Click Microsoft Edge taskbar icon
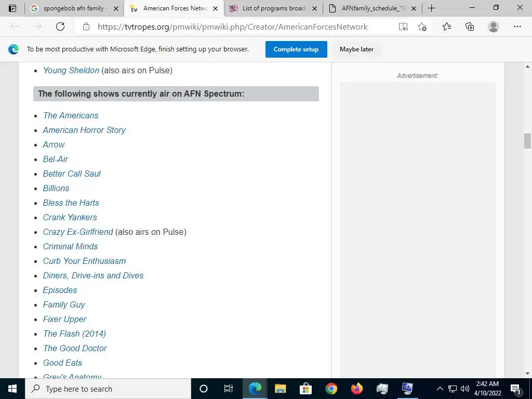The height and width of the screenshot is (399, 532). point(255,389)
